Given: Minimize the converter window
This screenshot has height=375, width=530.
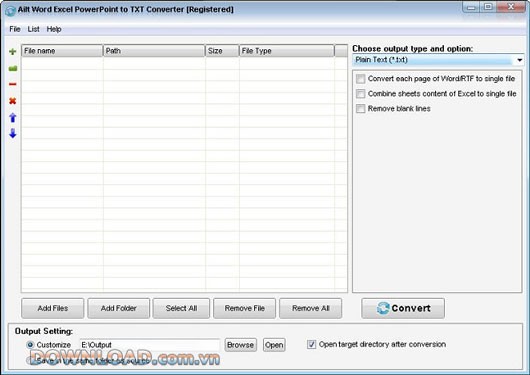Looking at the screenshot, I should [x=472, y=7].
